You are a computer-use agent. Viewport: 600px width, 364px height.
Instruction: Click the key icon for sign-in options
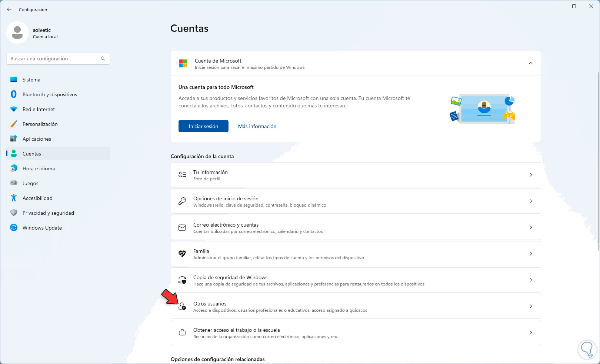(182, 201)
